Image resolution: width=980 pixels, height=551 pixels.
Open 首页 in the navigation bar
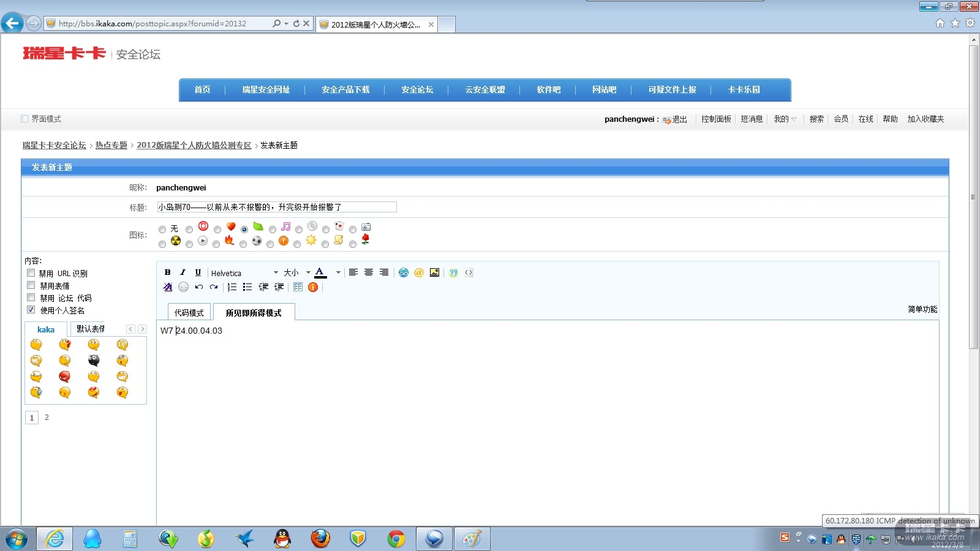click(x=203, y=89)
